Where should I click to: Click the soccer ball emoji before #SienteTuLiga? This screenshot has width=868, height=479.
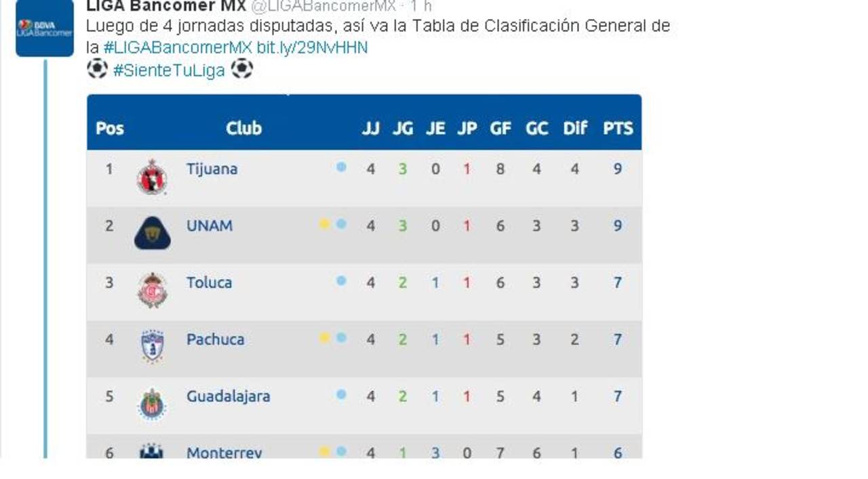97,69
